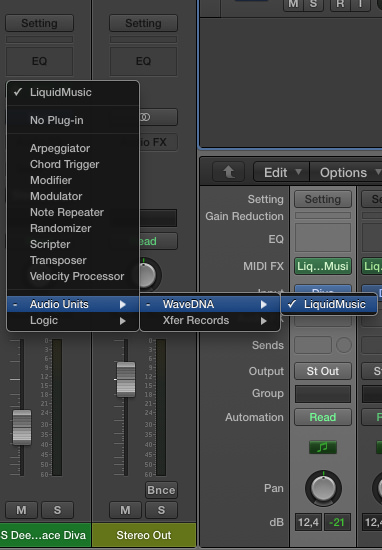Toggle the track header R record button
Screen dimensions: 382x550
point(340,4)
